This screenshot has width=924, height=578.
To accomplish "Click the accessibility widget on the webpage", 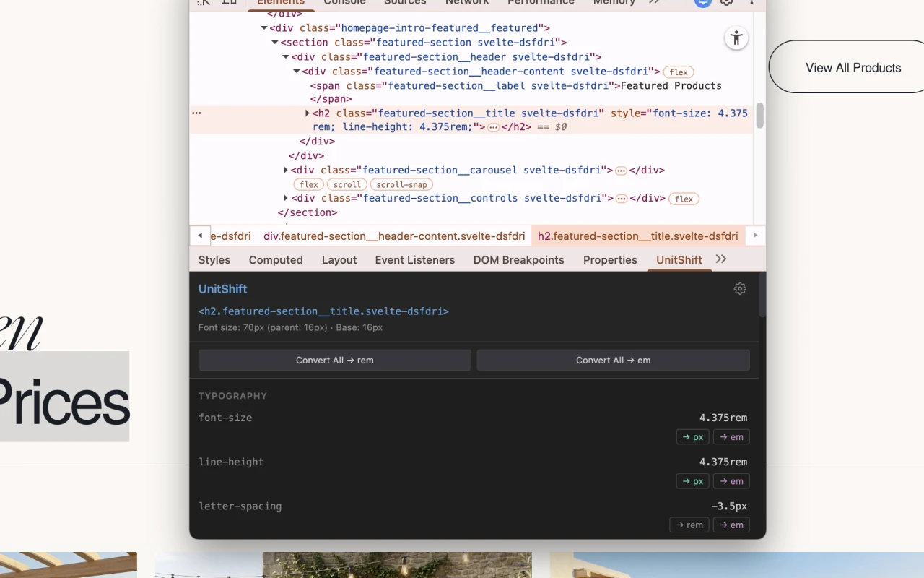I will point(736,38).
